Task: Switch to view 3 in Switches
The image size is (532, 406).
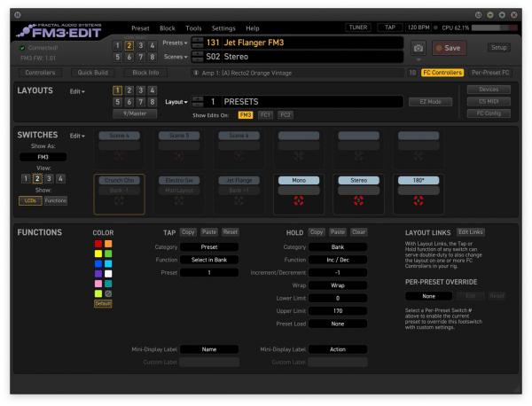Action: pyautogui.click(x=49, y=179)
